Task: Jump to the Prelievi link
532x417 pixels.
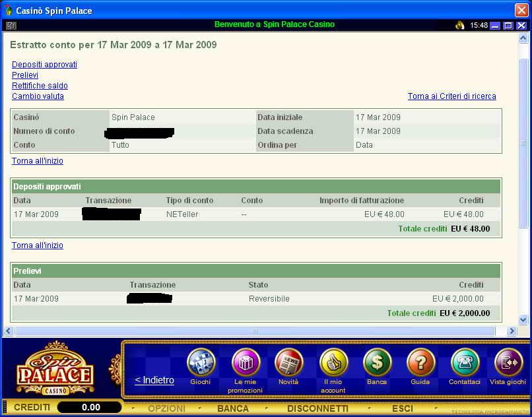Action: 25,75
